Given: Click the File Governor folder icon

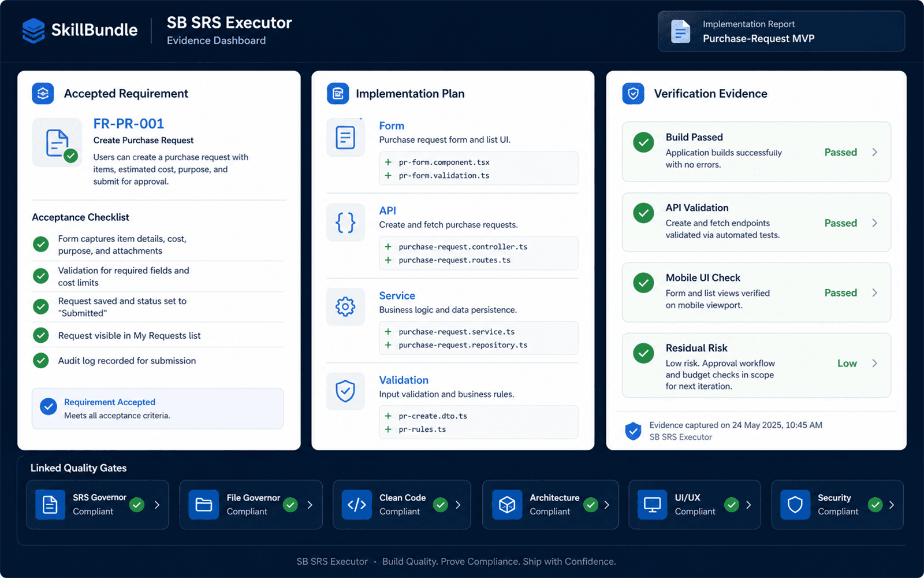Looking at the screenshot, I should 204,505.
